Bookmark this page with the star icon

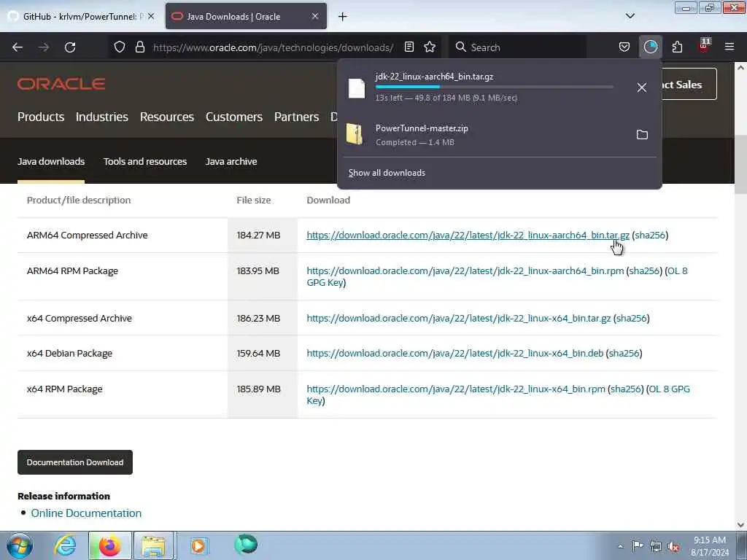pyautogui.click(x=430, y=47)
